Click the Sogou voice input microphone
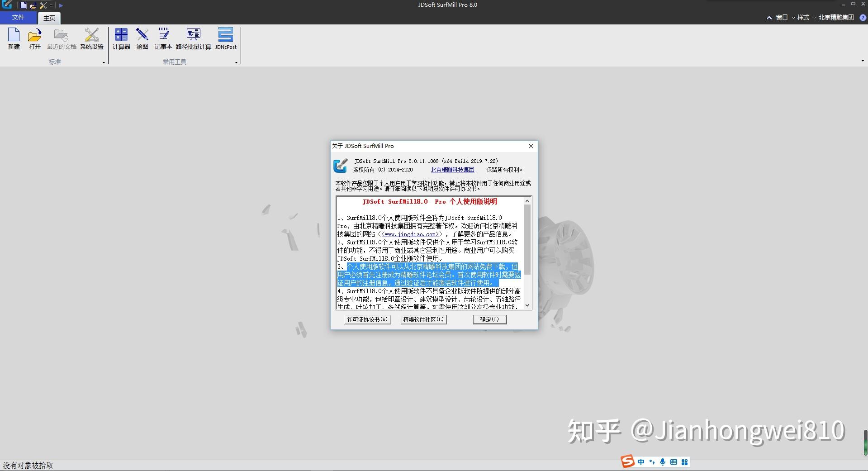868x471 pixels. (663, 462)
